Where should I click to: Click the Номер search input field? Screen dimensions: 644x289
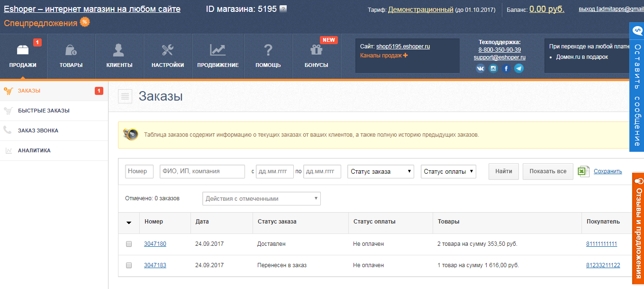point(139,171)
